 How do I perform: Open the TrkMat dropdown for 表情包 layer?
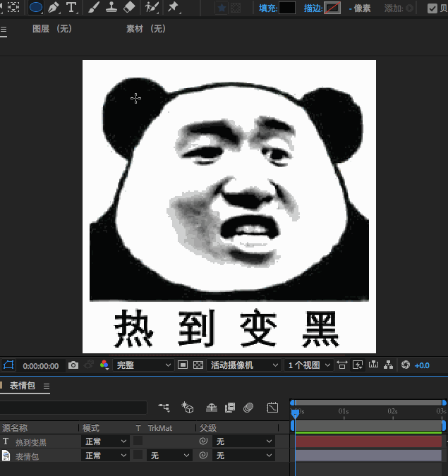point(169,456)
